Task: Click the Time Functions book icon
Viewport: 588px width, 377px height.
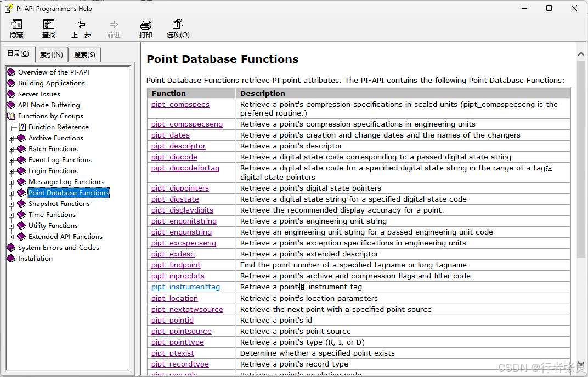Action: 22,215
